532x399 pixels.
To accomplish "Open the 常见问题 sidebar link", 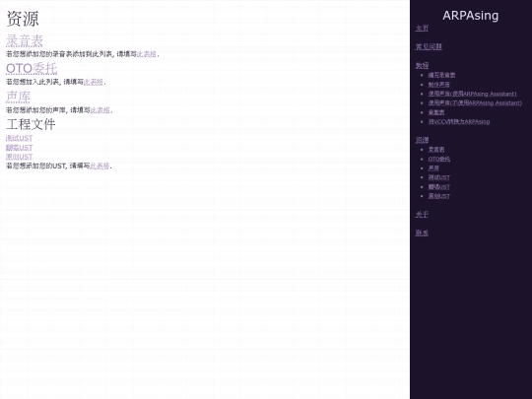I will coord(429,47).
